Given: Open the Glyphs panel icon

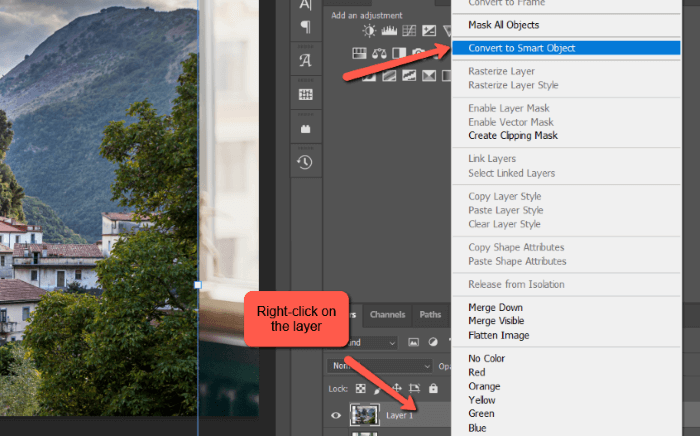Looking at the screenshot, I should [x=305, y=60].
